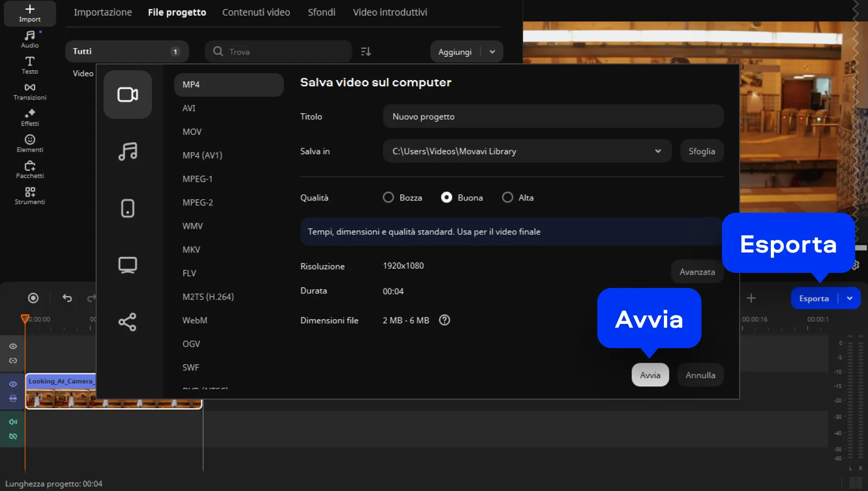
Task: Expand the Salva in folder dropdown
Action: coord(657,151)
